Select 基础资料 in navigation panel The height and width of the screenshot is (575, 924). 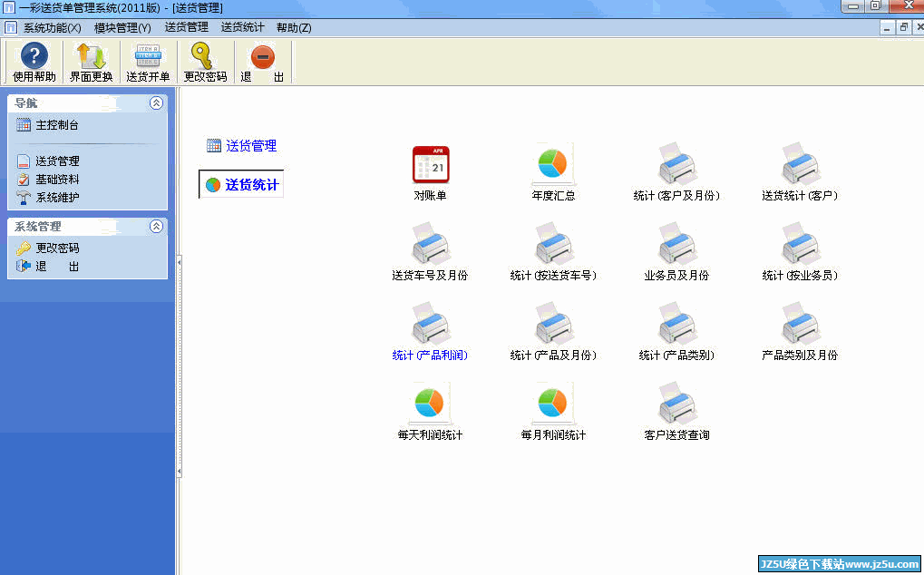point(57,180)
